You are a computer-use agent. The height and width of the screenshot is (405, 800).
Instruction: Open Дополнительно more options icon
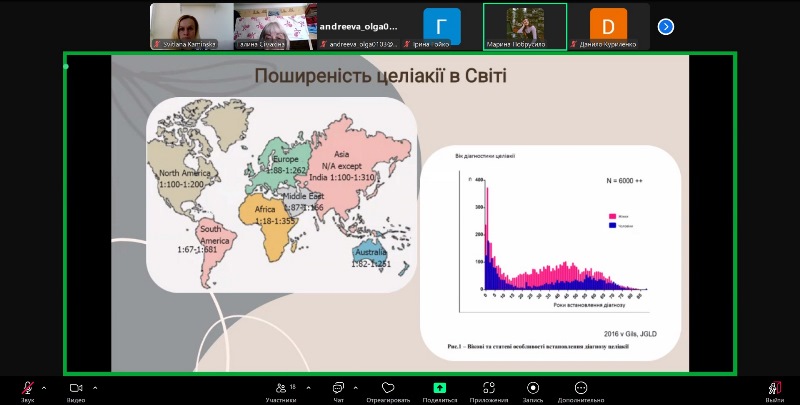click(x=581, y=389)
